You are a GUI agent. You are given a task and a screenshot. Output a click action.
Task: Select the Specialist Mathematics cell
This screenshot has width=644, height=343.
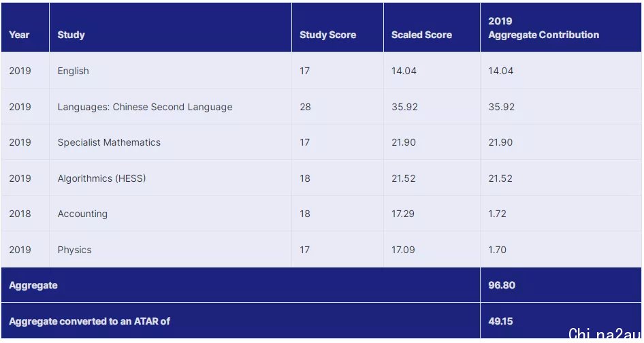tap(109, 142)
